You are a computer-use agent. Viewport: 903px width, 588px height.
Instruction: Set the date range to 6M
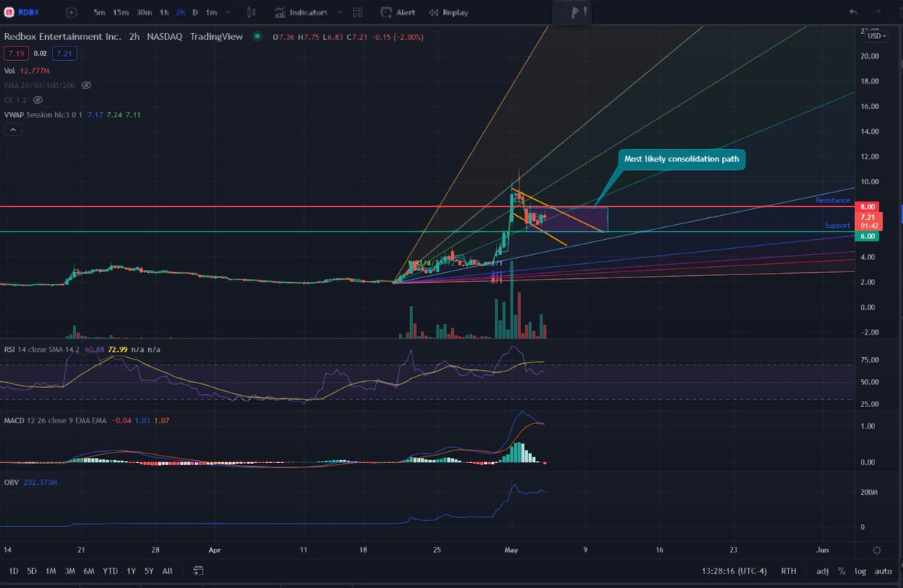[89, 571]
